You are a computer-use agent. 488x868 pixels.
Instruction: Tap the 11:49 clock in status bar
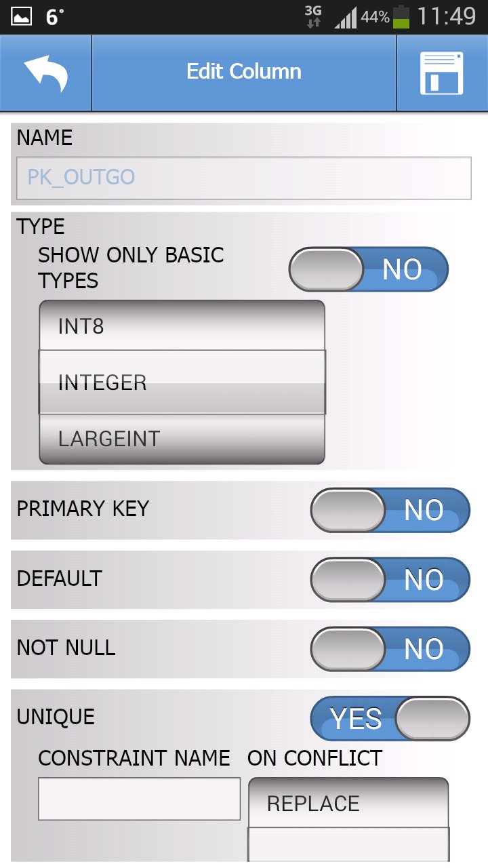[446, 17]
